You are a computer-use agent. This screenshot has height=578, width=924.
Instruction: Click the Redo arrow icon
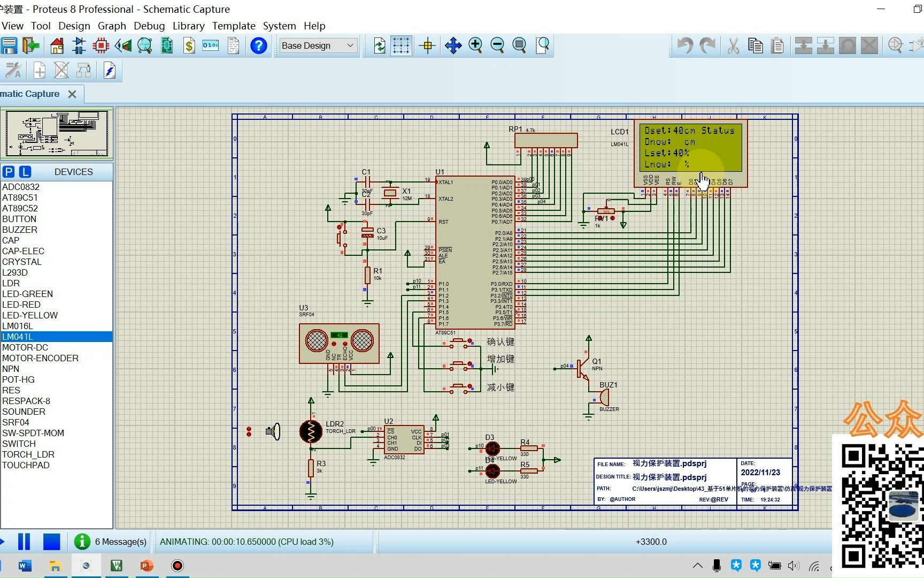pyautogui.click(x=707, y=45)
